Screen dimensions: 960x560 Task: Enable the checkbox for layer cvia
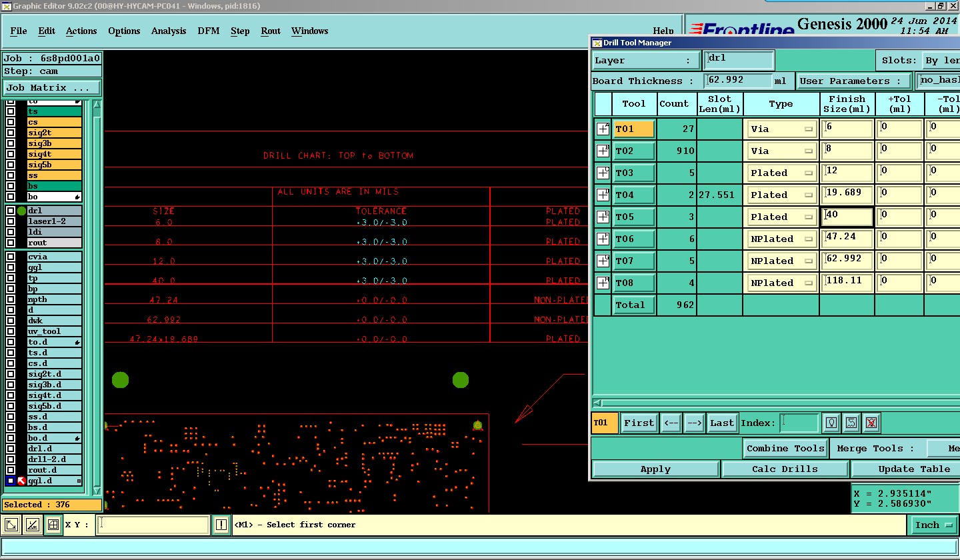pyautogui.click(x=11, y=257)
